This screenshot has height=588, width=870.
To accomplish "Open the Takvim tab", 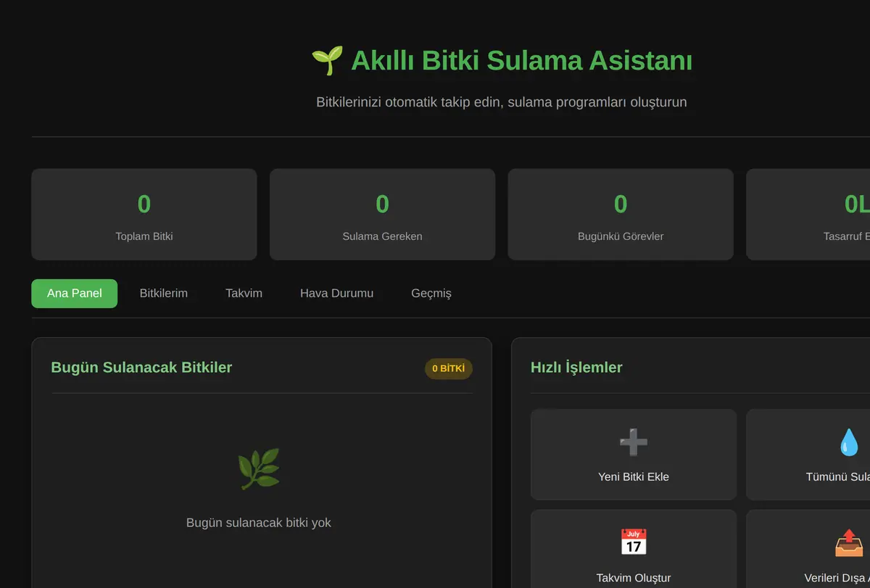I will [x=244, y=294].
